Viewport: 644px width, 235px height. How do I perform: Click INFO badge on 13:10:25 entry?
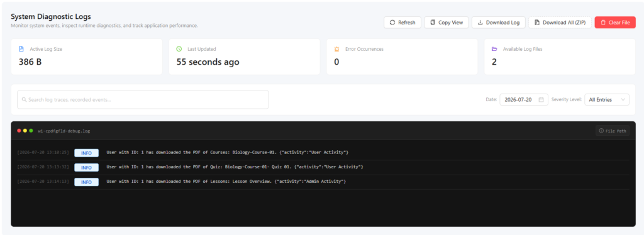(86, 153)
